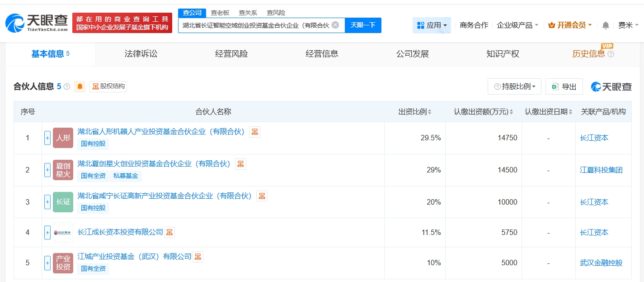Sort table by 出资比例 column
Screen dimensions: 644x282
click(x=414, y=112)
